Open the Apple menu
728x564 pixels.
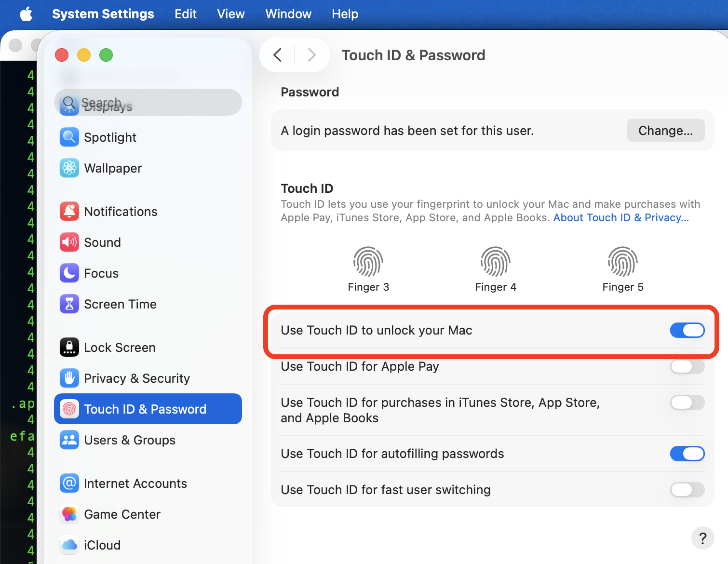click(27, 14)
